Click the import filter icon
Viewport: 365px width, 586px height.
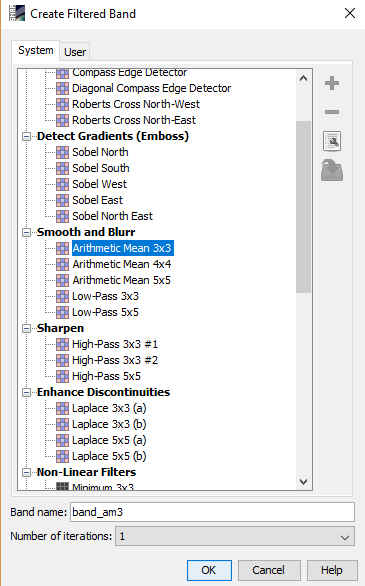point(332,170)
